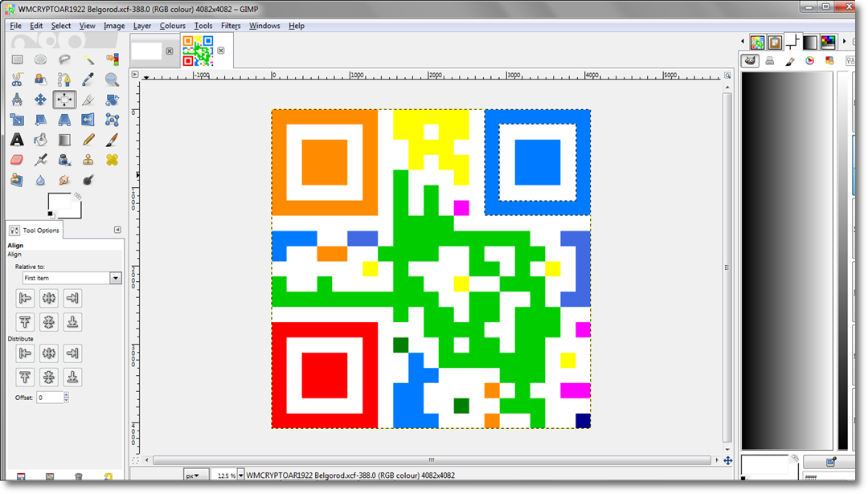The height and width of the screenshot is (494, 868).
Task: Open the Tool Options tab menu arrow
Action: point(117,230)
